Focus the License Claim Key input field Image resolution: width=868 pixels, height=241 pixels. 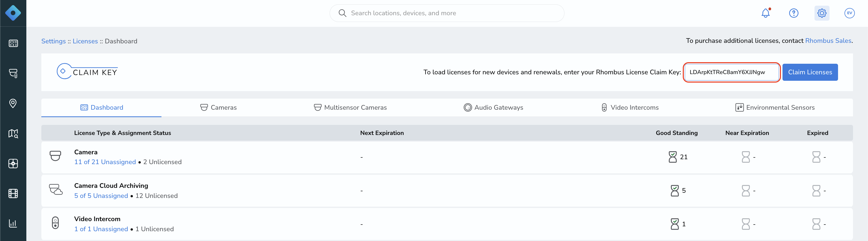tap(732, 72)
